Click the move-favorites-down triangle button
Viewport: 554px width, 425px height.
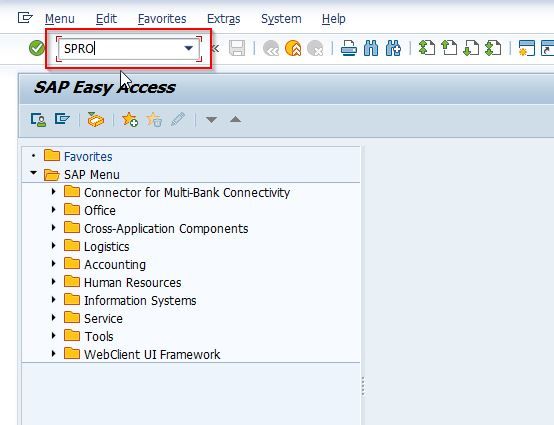tap(211, 120)
